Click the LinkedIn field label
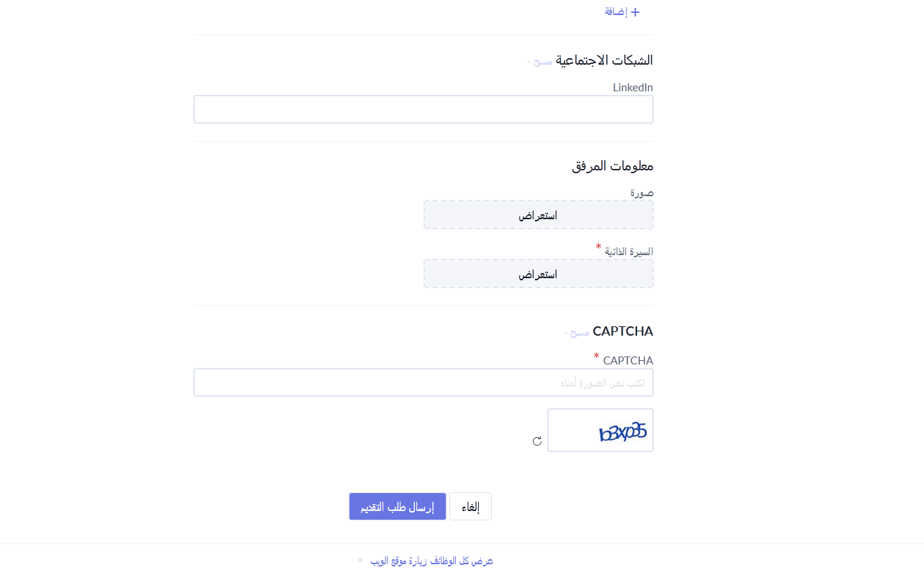Viewport: 924px width, 570px height. click(633, 88)
